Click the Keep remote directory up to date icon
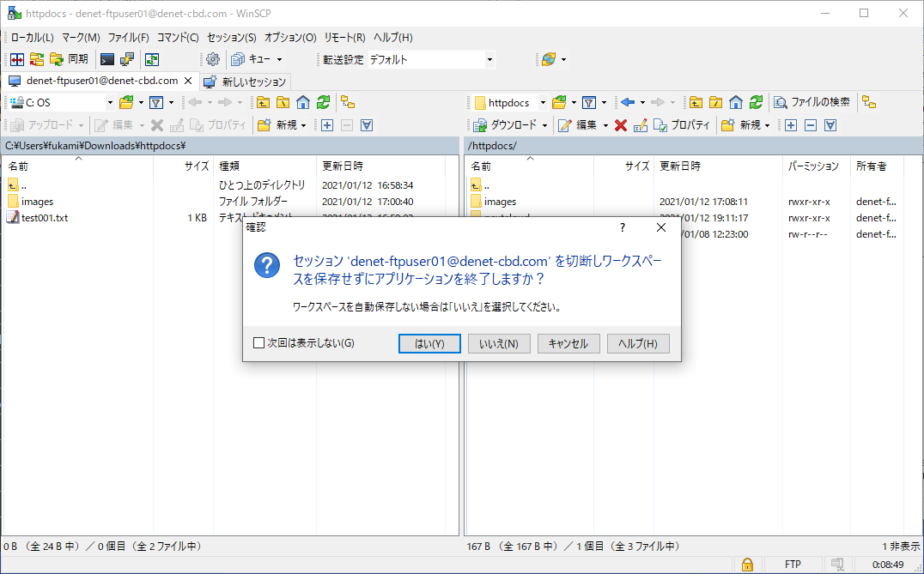The width and height of the screenshot is (924, 574). [152, 59]
